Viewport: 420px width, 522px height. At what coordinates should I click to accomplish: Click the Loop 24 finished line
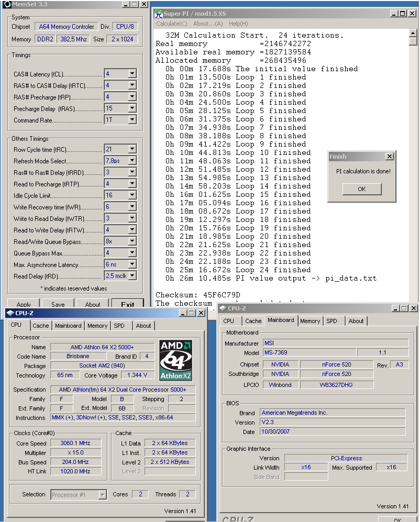pos(238,270)
